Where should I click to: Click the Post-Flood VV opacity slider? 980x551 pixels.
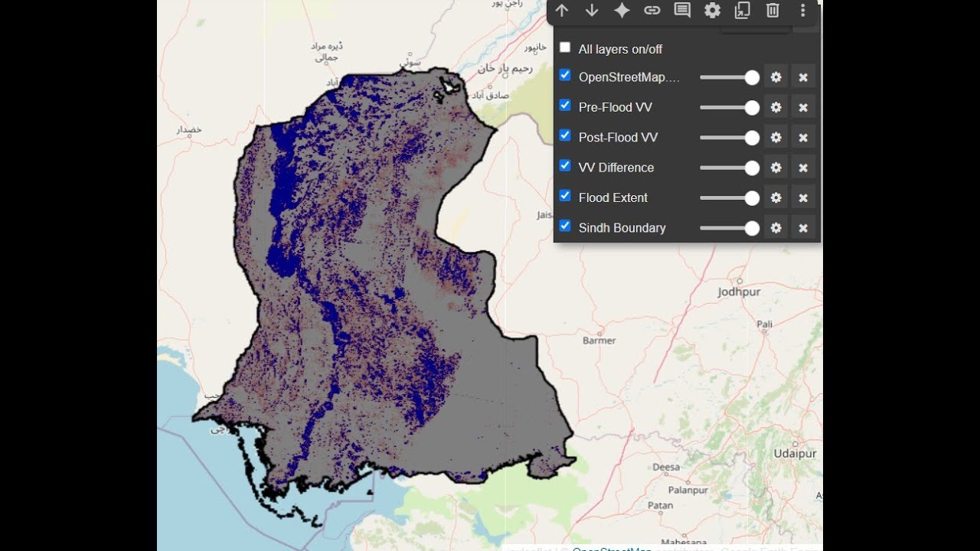pyautogui.click(x=730, y=138)
